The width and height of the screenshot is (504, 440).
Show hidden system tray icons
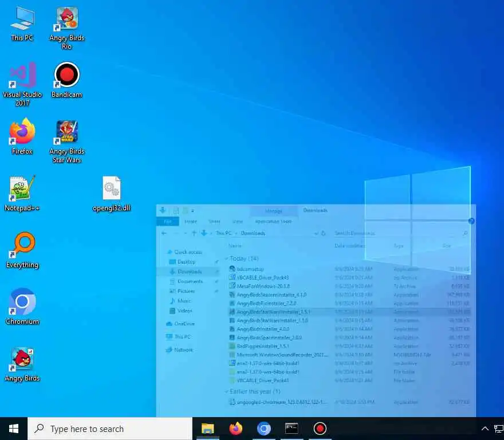click(485, 429)
